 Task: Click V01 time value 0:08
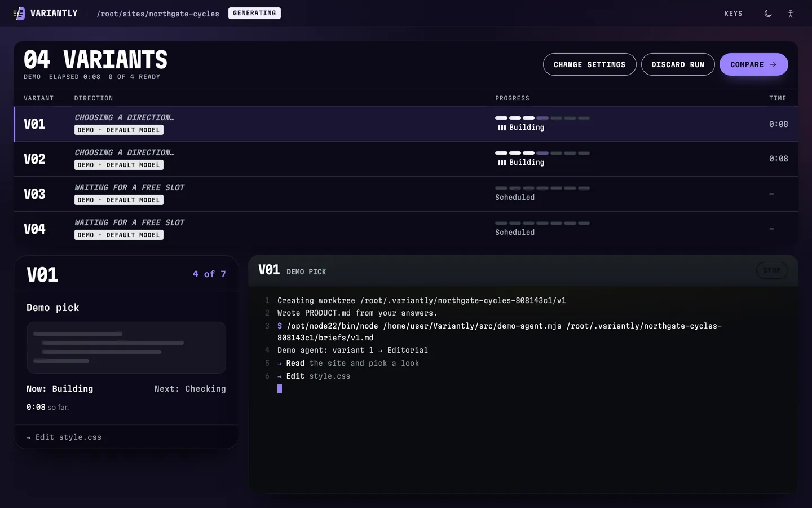pos(779,124)
